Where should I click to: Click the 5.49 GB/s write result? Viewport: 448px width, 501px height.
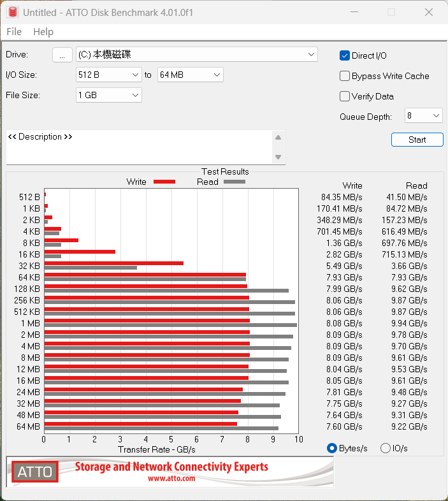pos(344,266)
